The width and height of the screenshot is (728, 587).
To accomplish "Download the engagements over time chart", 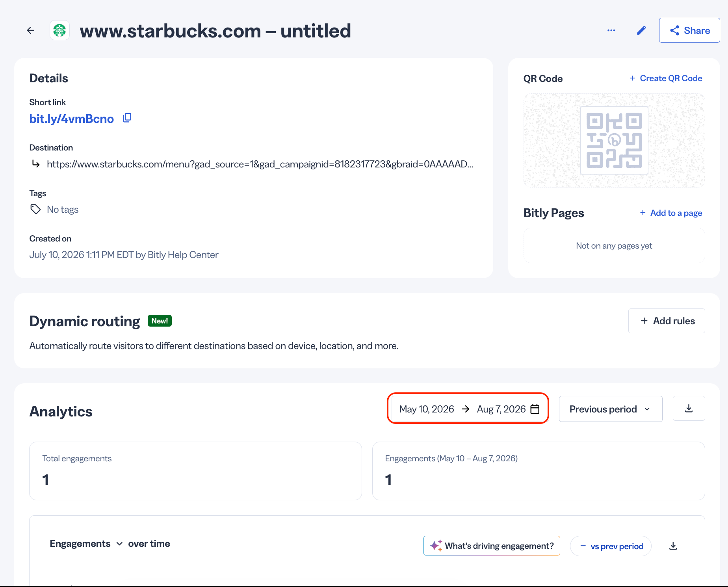I will 673,546.
